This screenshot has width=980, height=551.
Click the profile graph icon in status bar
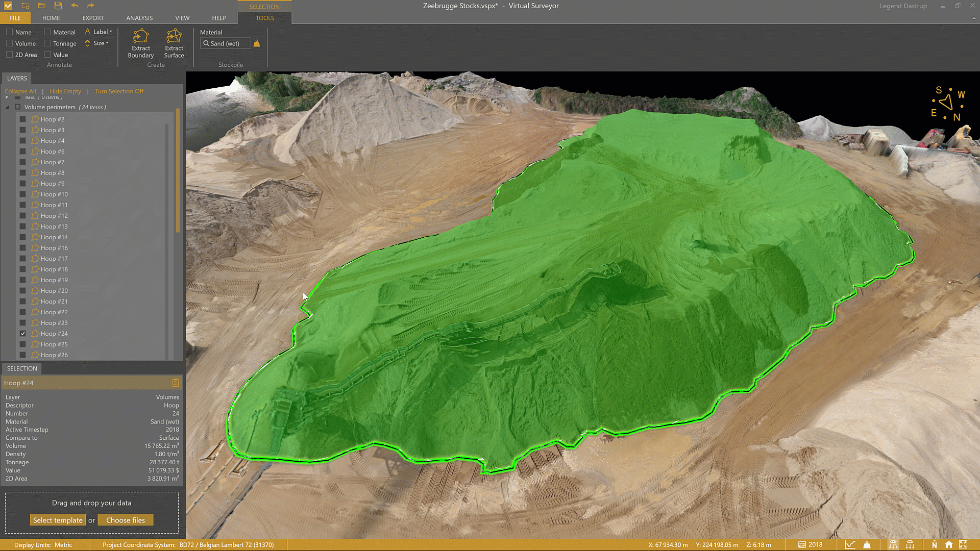tap(850, 544)
